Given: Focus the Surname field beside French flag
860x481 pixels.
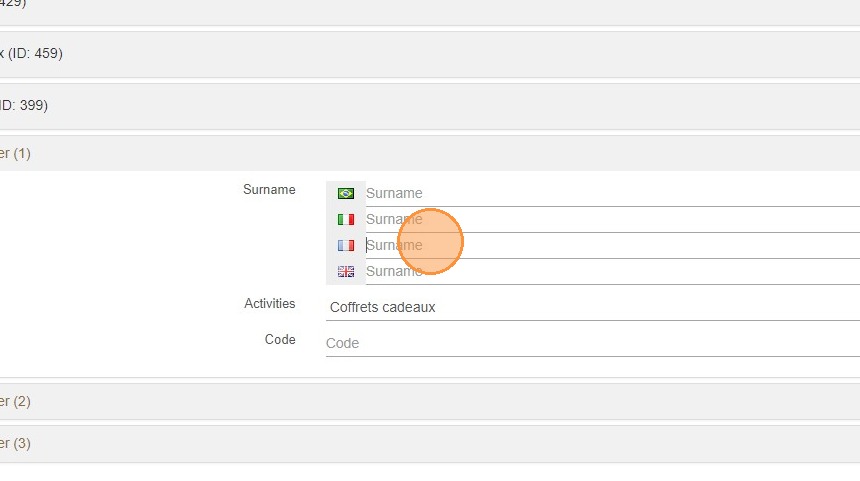Looking at the screenshot, I should tap(613, 245).
